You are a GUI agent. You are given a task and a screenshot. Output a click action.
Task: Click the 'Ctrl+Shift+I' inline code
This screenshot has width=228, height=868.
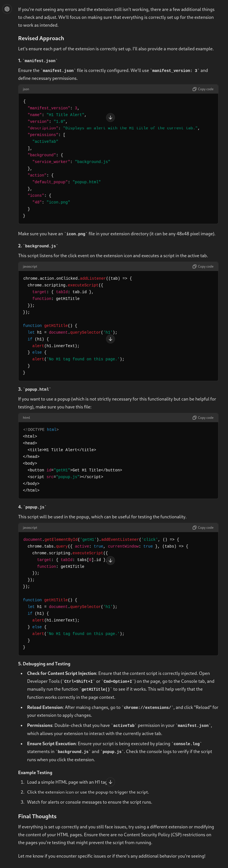(x=78, y=681)
